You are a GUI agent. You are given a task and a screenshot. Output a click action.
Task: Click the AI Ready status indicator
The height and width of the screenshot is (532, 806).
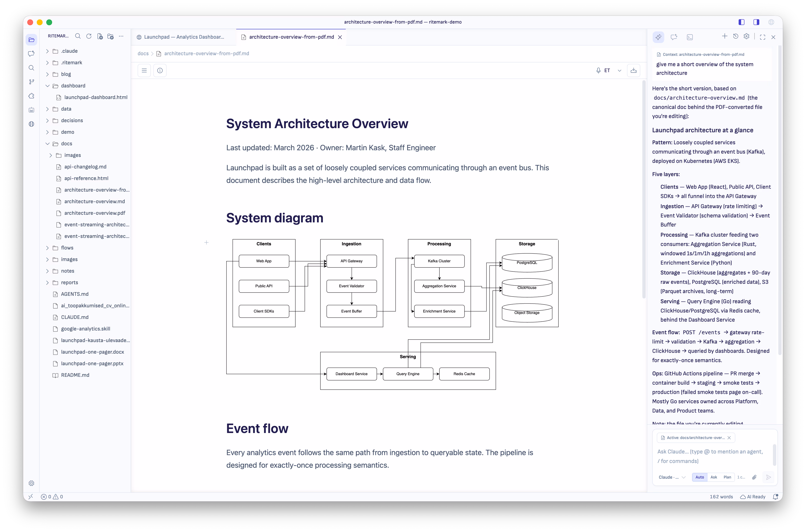coord(753,497)
